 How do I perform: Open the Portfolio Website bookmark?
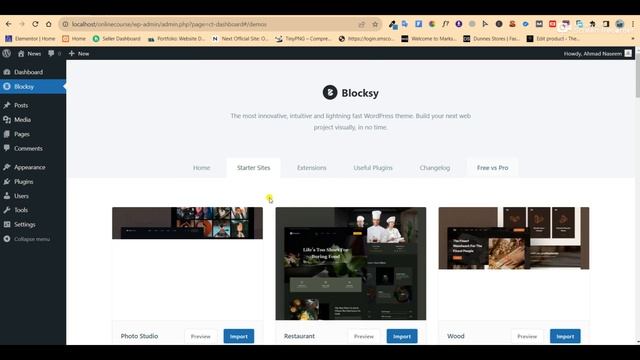tap(176, 38)
